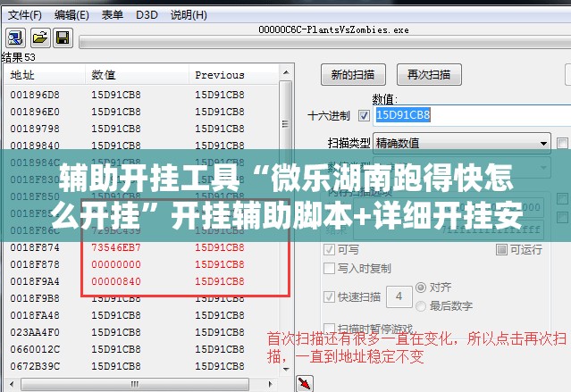571x392 pixels.
Task: Toggle the 可运行 checkbox
Action: (501, 249)
